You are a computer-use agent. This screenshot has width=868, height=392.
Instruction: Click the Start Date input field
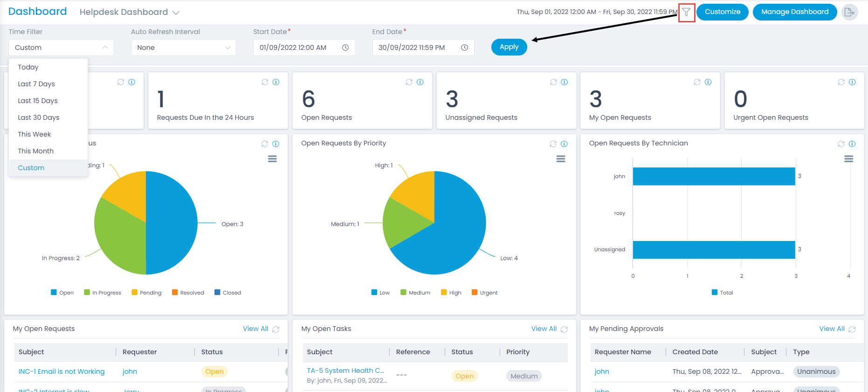tap(304, 48)
